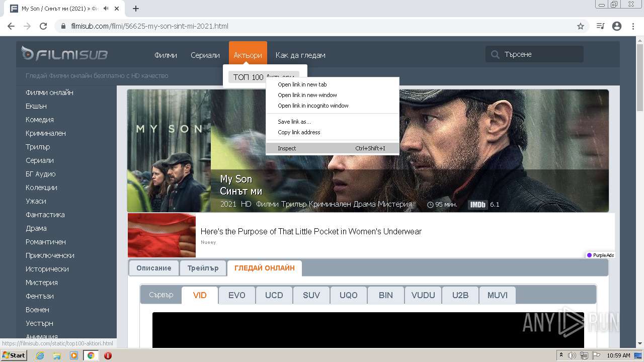Open the Сериали nav menu
The height and width of the screenshot is (362, 644).
[x=205, y=55]
